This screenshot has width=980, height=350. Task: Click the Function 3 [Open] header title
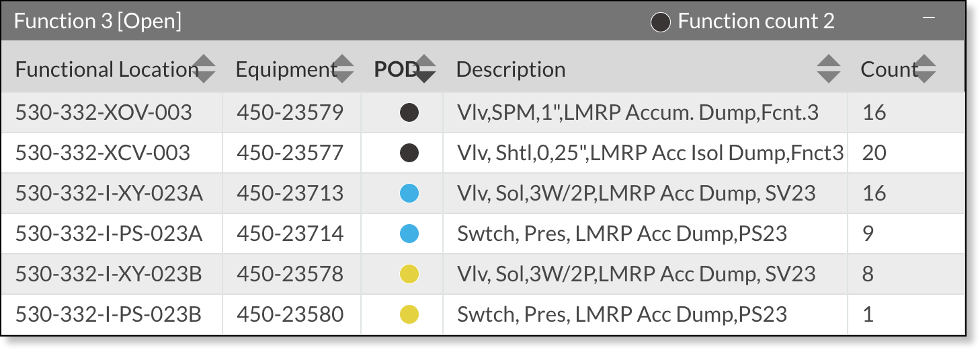tap(97, 22)
